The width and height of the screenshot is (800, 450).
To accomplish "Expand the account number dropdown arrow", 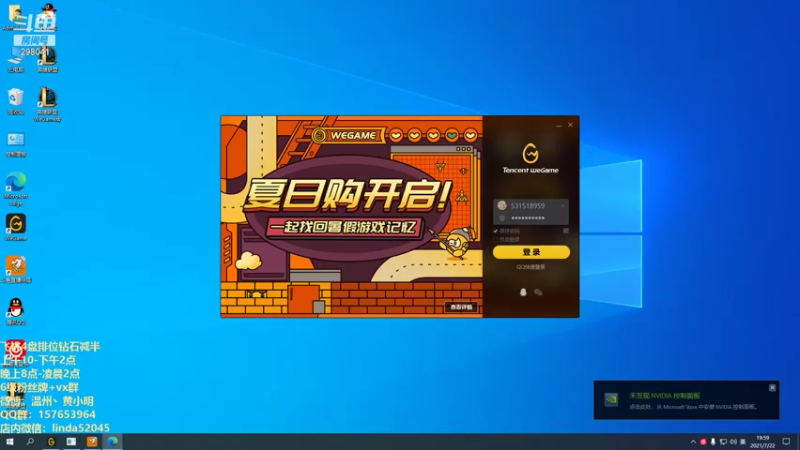I will pos(563,206).
